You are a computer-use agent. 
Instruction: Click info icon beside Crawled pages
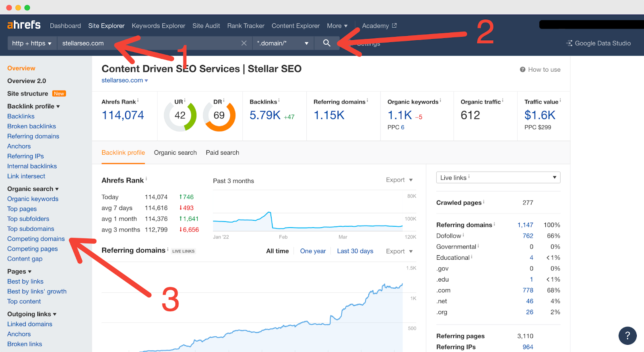click(x=484, y=202)
